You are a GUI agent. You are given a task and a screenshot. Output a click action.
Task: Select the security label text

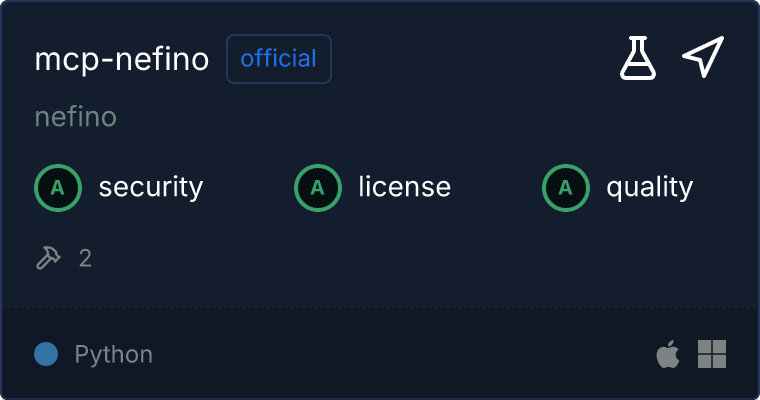(x=151, y=187)
